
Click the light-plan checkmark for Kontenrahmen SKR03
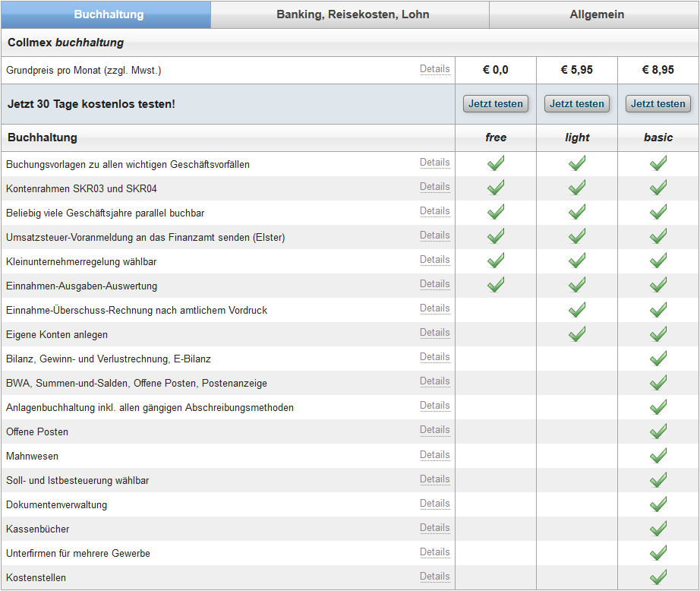pos(577,187)
